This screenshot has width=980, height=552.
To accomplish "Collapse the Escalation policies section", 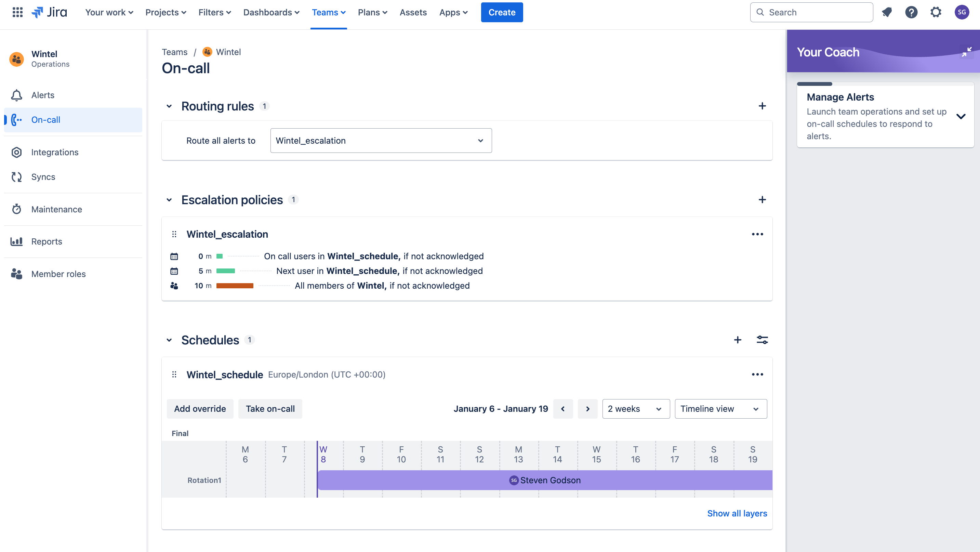I will click(x=169, y=200).
